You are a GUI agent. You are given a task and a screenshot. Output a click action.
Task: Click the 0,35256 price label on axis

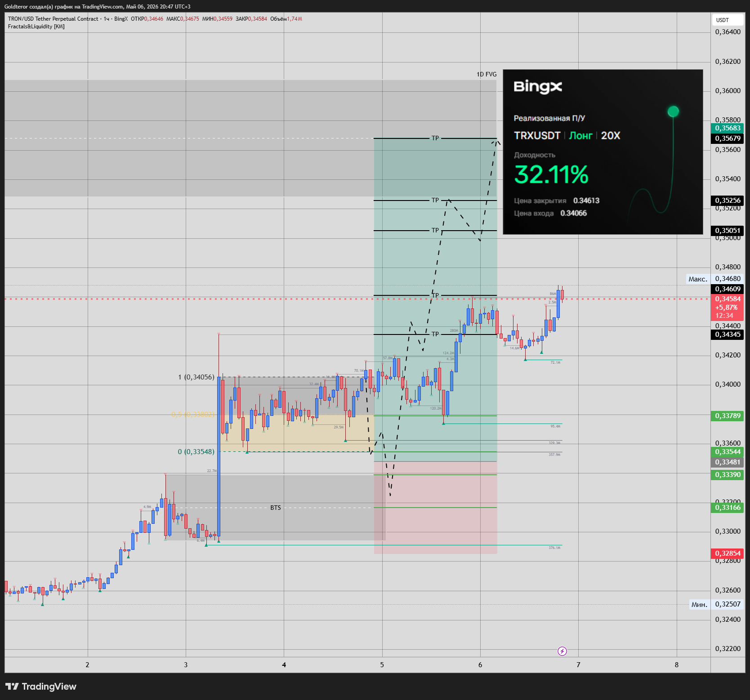[728, 201]
